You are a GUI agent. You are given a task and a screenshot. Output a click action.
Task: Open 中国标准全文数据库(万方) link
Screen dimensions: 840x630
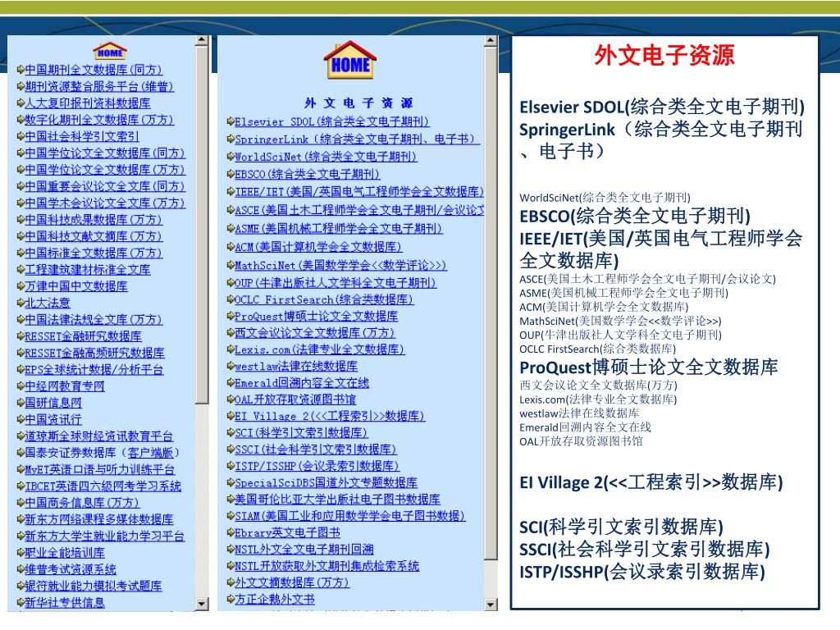(x=94, y=253)
